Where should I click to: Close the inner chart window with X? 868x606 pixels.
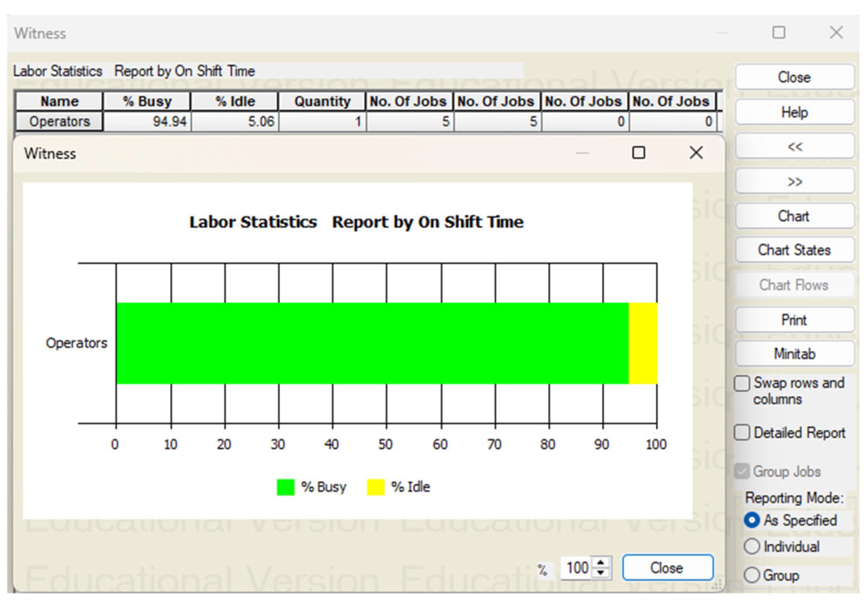pos(696,153)
